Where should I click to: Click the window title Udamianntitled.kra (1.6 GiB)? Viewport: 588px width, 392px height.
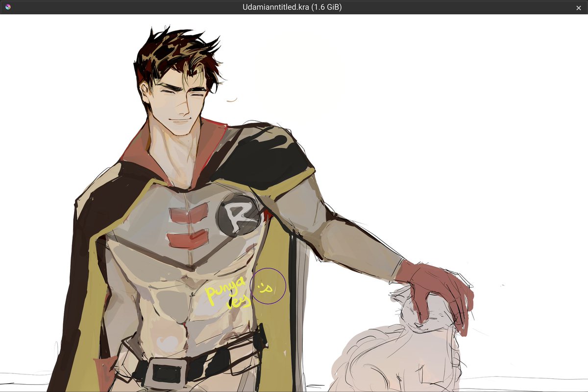click(x=292, y=7)
